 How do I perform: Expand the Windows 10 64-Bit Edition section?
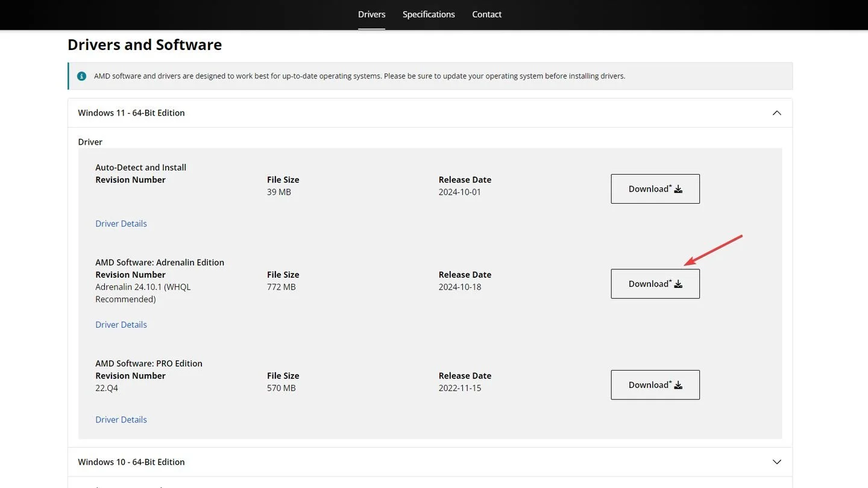777,462
